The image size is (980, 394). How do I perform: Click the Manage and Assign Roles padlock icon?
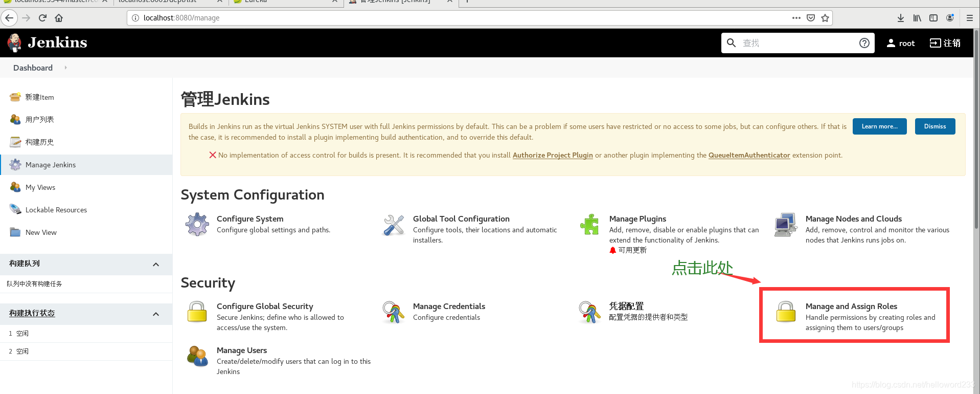point(786,312)
